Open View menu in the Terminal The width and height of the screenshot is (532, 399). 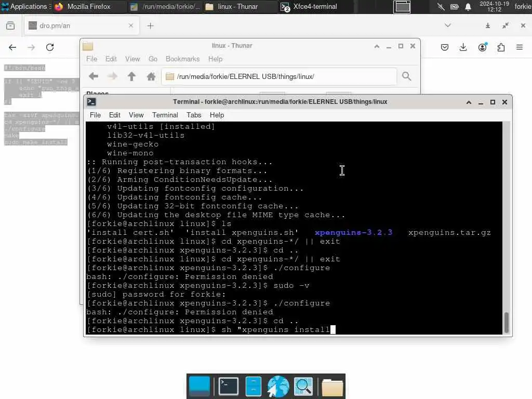click(136, 115)
